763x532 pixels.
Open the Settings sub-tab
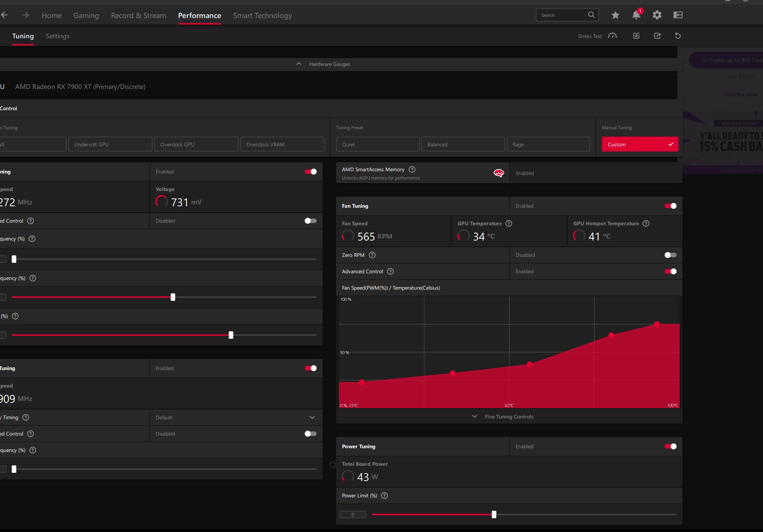click(58, 36)
